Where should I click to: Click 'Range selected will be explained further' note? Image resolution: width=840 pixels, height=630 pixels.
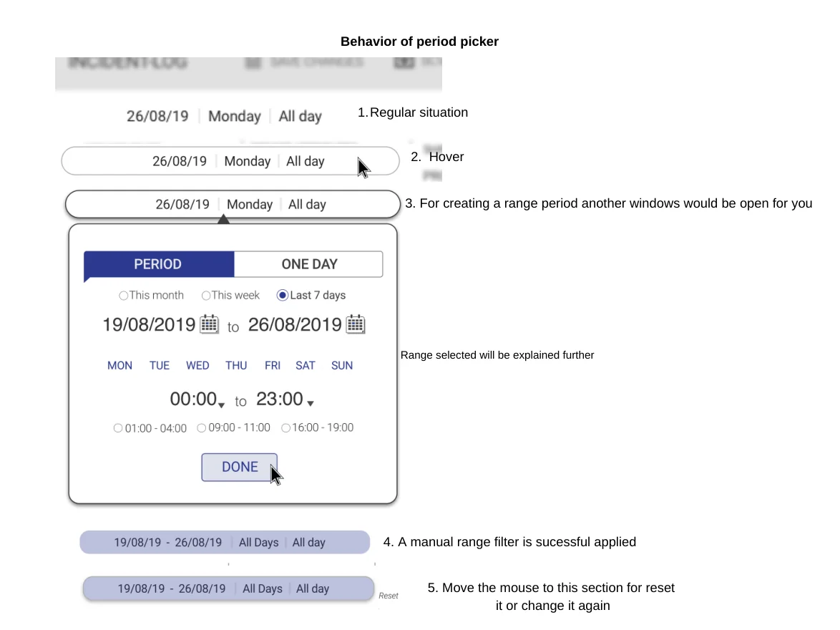pos(497,356)
